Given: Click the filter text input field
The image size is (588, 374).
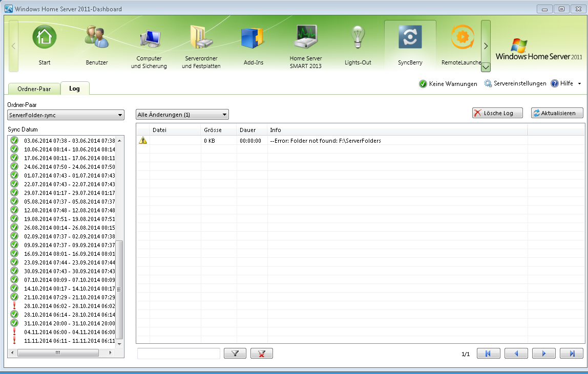Looking at the screenshot, I should pyautogui.click(x=179, y=354).
